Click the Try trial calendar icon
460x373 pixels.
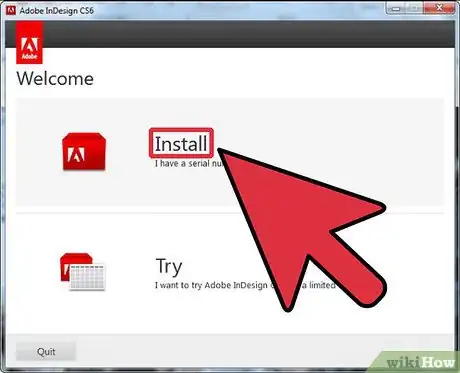click(83, 272)
